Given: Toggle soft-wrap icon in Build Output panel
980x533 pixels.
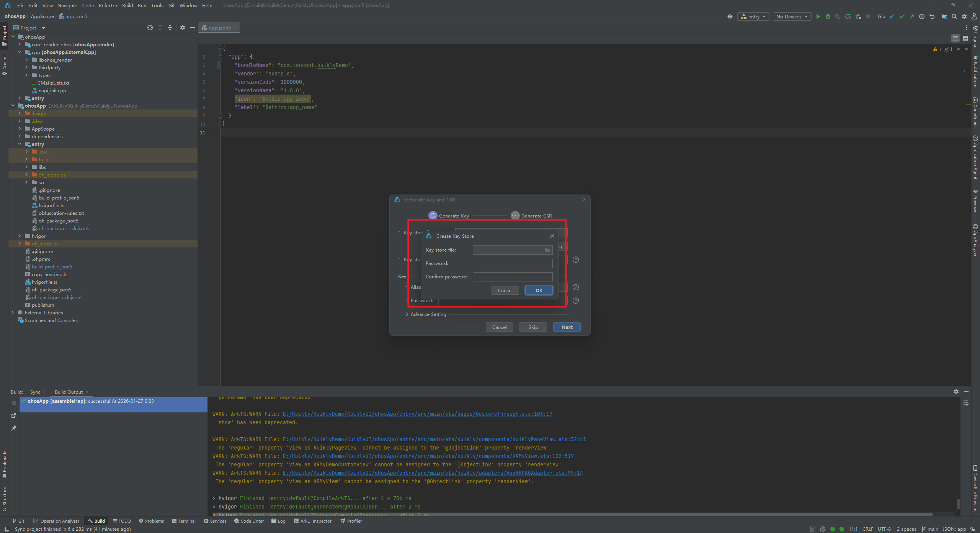Looking at the screenshot, I should [966, 403].
